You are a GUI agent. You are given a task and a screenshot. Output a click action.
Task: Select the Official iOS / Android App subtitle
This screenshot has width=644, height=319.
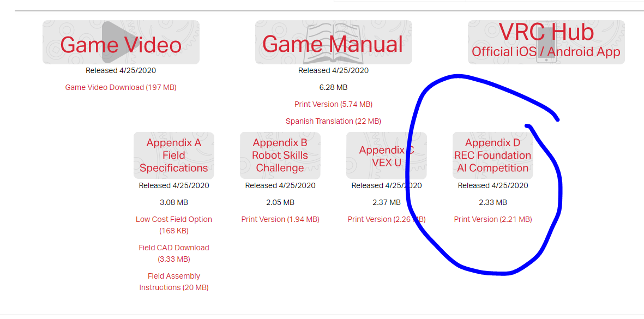click(546, 52)
